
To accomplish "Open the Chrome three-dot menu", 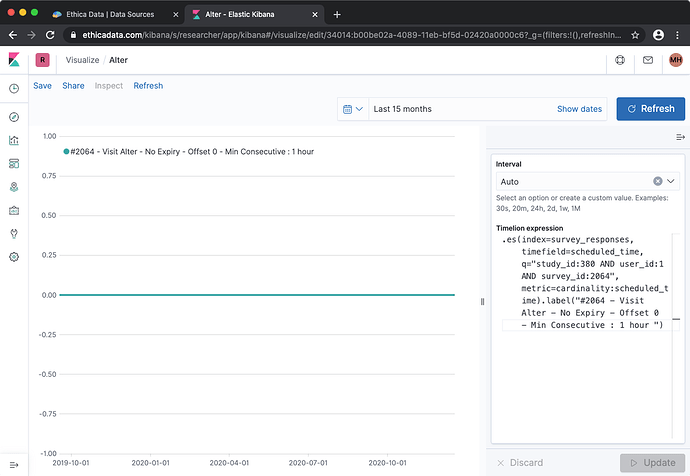I will click(x=677, y=35).
